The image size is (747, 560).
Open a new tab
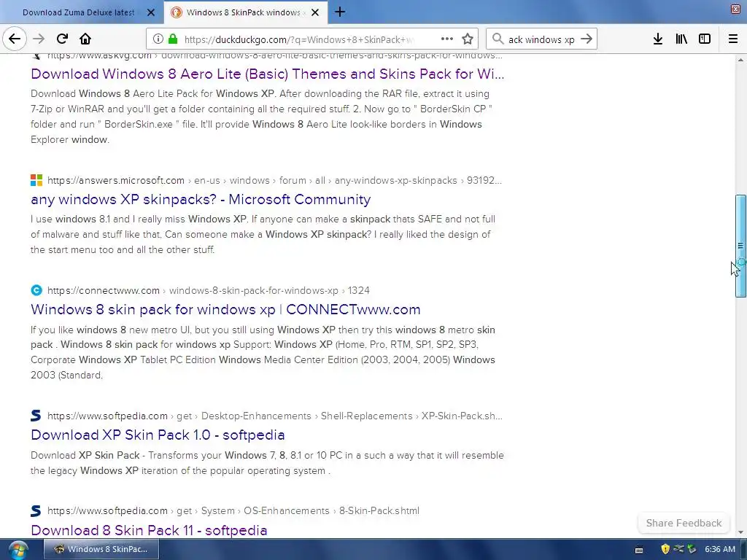(x=340, y=12)
